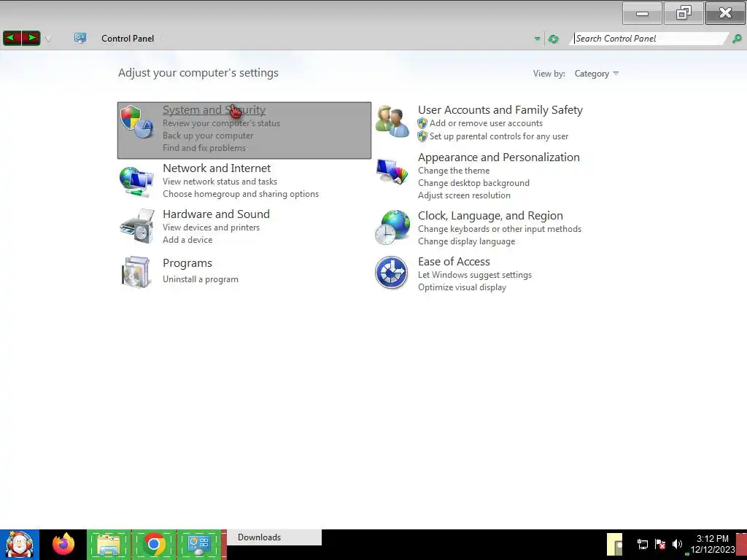Open the Santa Start button in taskbar
This screenshot has width=747, height=560.
tap(20, 544)
